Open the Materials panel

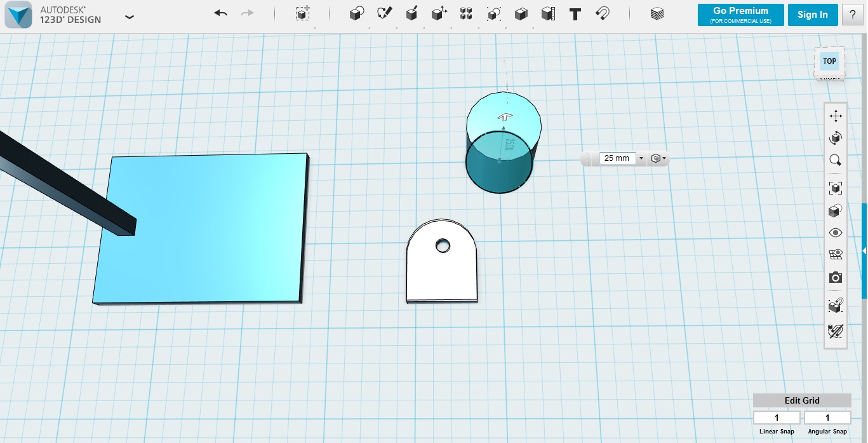[657, 14]
